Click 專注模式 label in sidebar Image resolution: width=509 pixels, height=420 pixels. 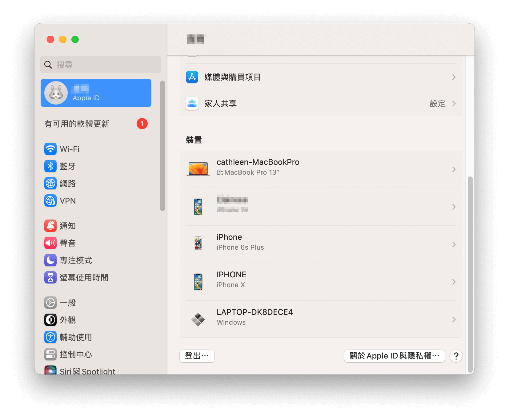click(76, 260)
